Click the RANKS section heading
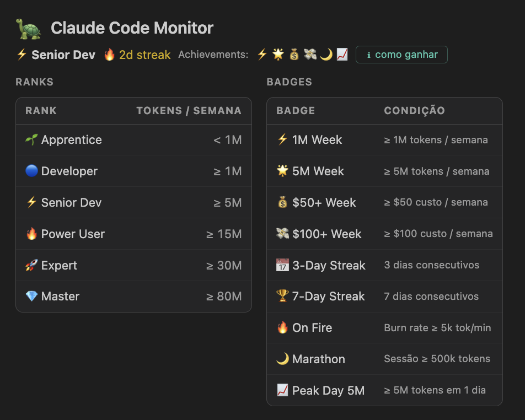Image resolution: width=525 pixels, height=420 pixels. pyautogui.click(x=35, y=82)
